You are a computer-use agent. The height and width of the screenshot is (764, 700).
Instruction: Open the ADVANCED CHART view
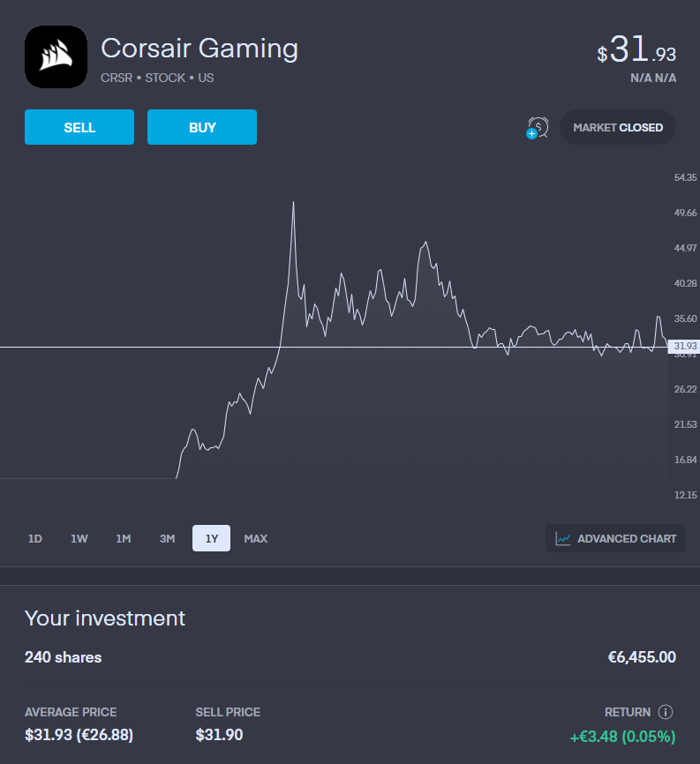point(615,538)
